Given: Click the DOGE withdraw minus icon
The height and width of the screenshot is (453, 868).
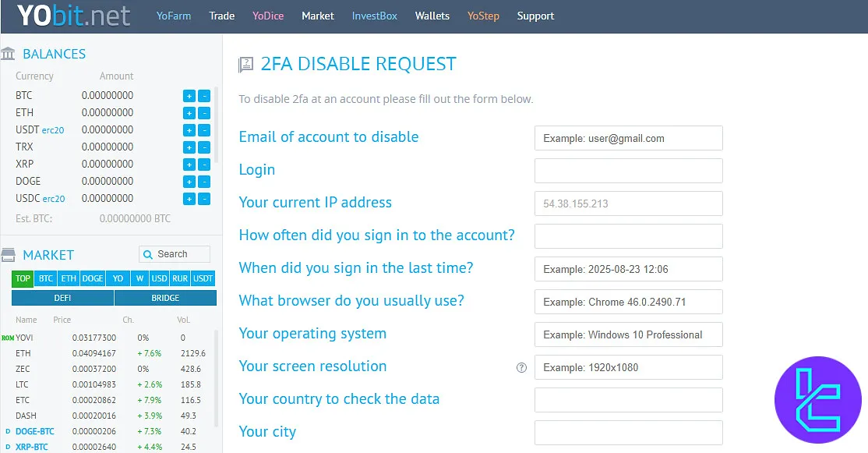Looking at the screenshot, I should tap(204, 182).
